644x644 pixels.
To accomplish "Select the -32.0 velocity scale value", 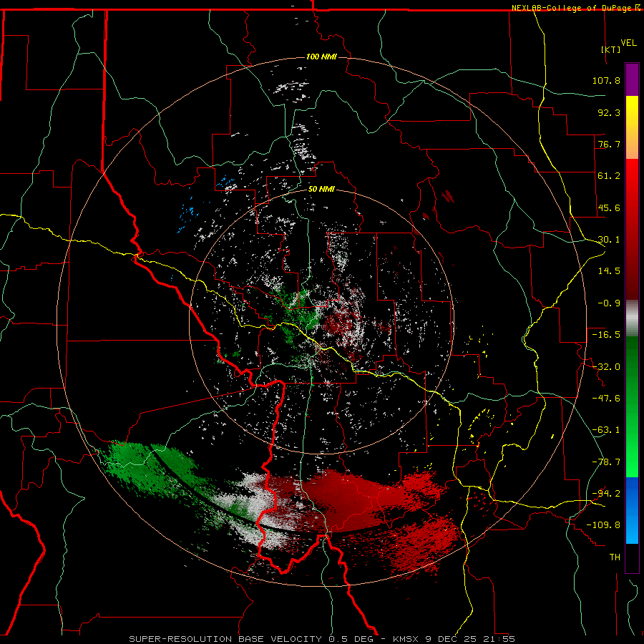I will pos(606,367).
